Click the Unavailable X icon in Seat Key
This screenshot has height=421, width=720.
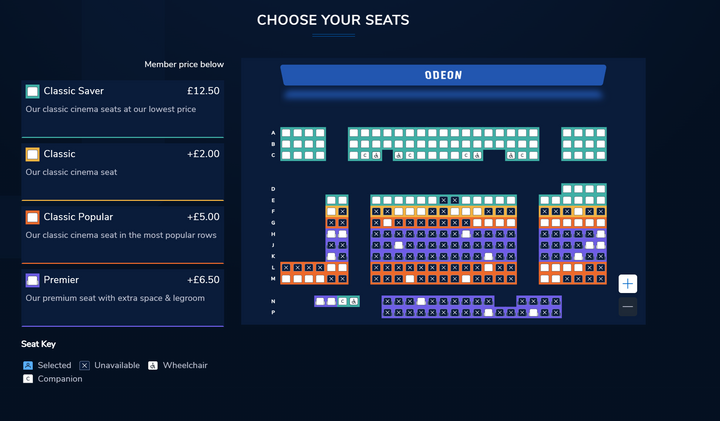point(84,365)
